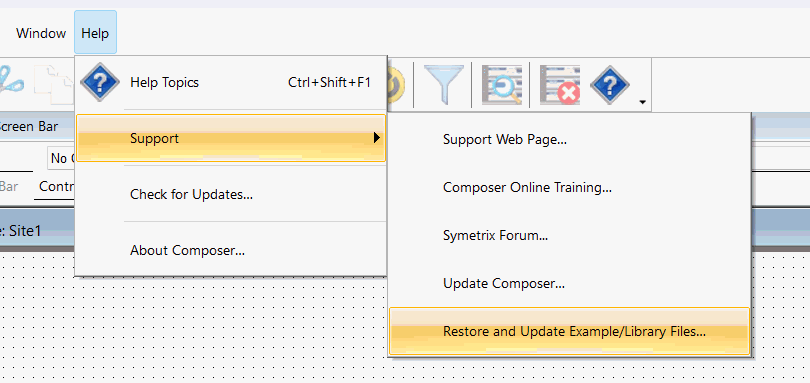Image resolution: width=810 pixels, height=383 pixels.
Task: Click the funnel filter toolbar icon
Action: (444, 84)
